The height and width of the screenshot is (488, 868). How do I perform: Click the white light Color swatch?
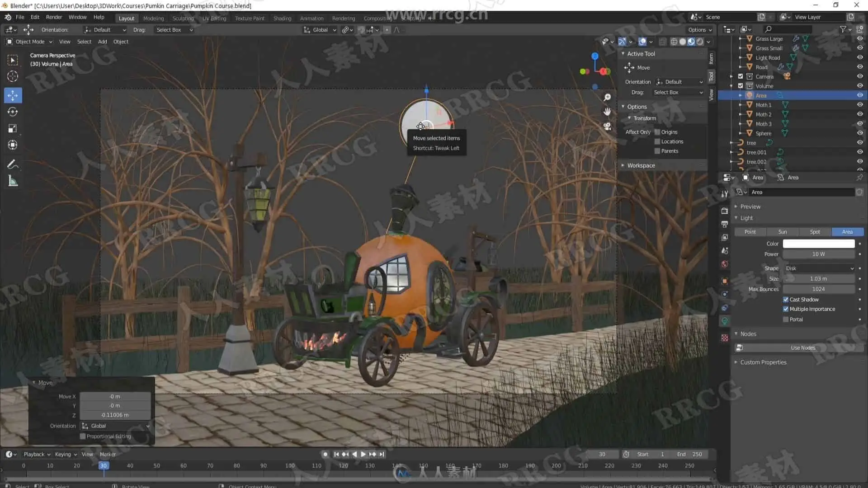818,244
